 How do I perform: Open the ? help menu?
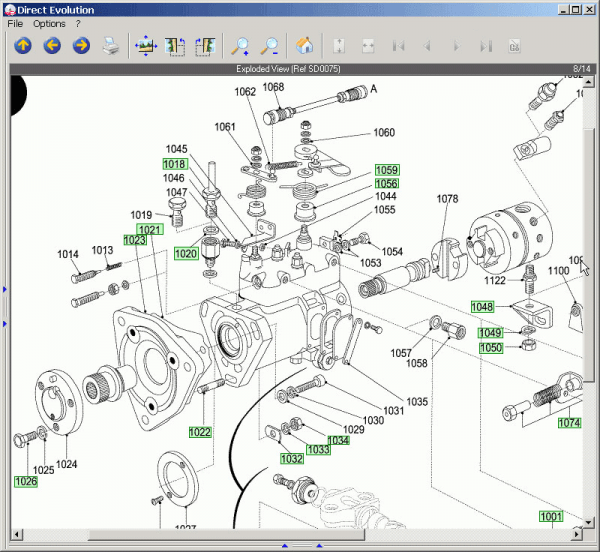point(78,23)
